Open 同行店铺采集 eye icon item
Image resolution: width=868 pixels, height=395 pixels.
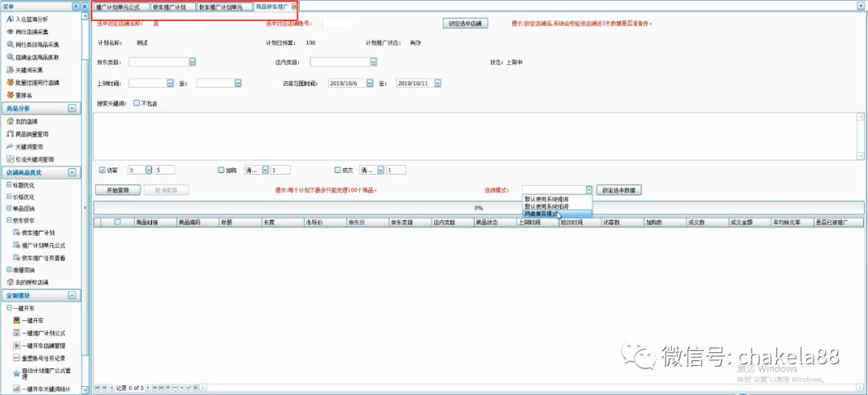coord(31,31)
